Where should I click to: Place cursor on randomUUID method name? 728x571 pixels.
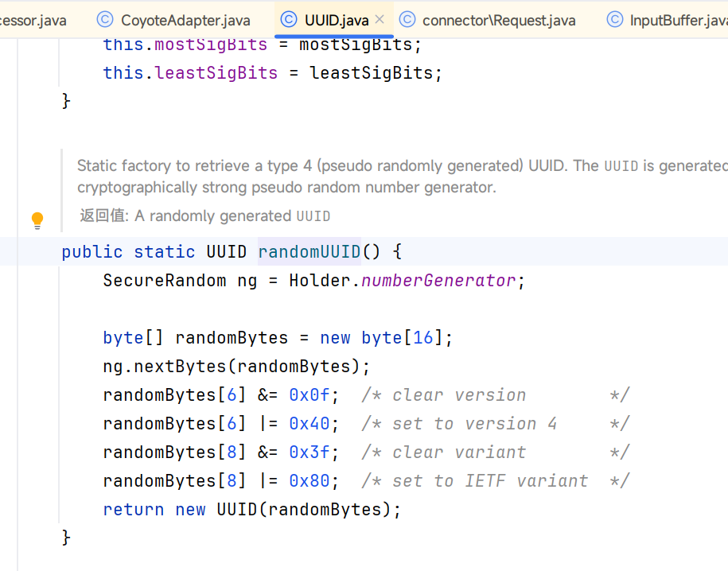[x=309, y=252]
